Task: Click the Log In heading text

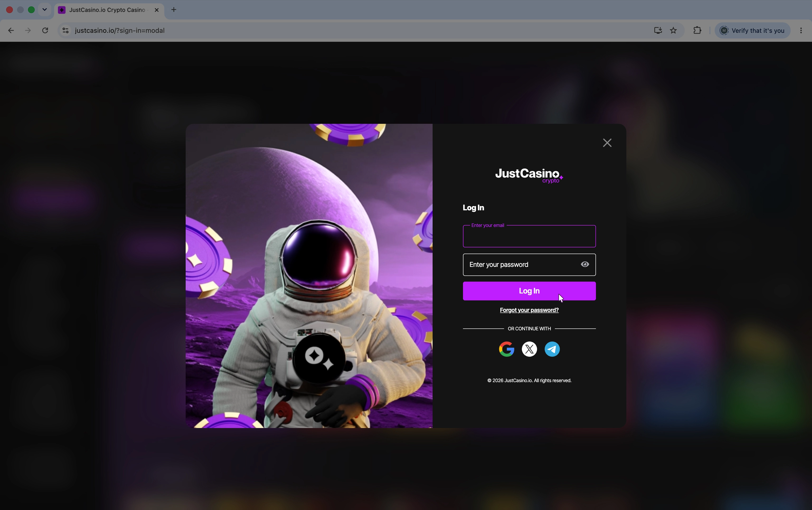Action: [x=473, y=208]
